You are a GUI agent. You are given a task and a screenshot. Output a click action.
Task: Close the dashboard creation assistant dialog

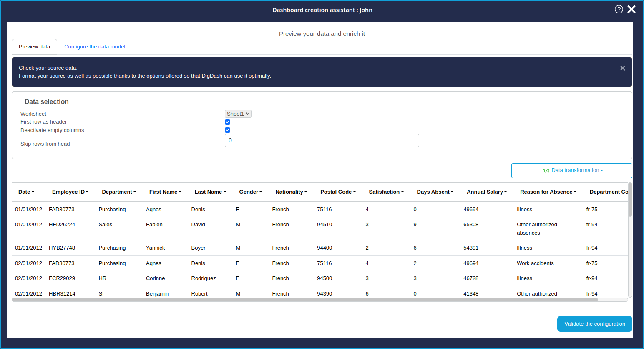tap(631, 9)
